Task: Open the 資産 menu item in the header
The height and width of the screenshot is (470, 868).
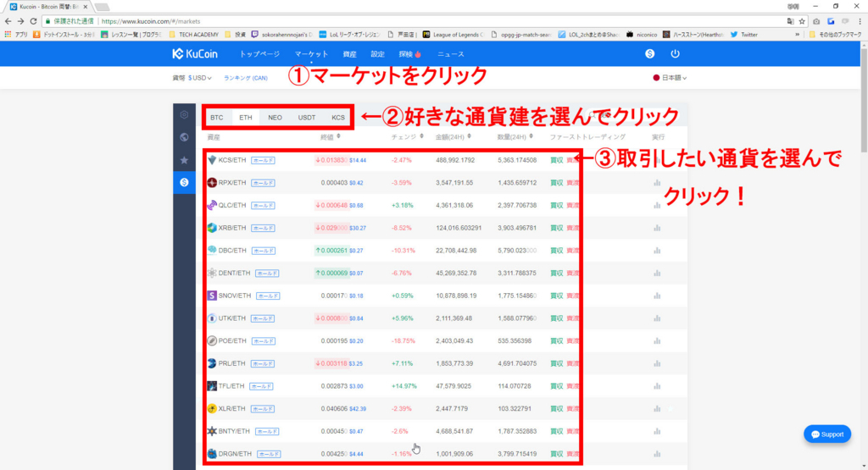Action: (x=349, y=54)
